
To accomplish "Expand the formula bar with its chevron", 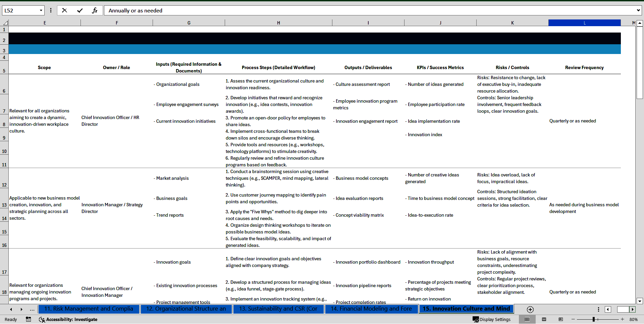I will 638,10.
